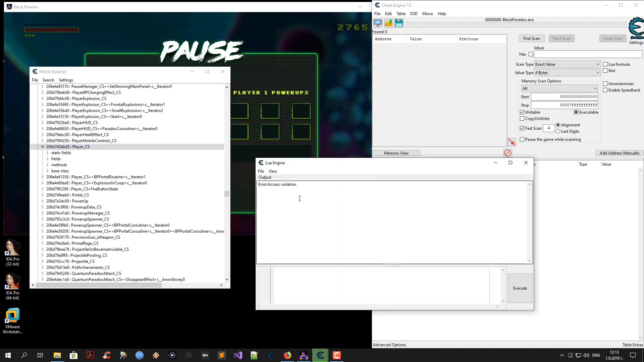
Task: Open the Adobe Acrobat taskbar icon
Action: (x=90, y=355)
